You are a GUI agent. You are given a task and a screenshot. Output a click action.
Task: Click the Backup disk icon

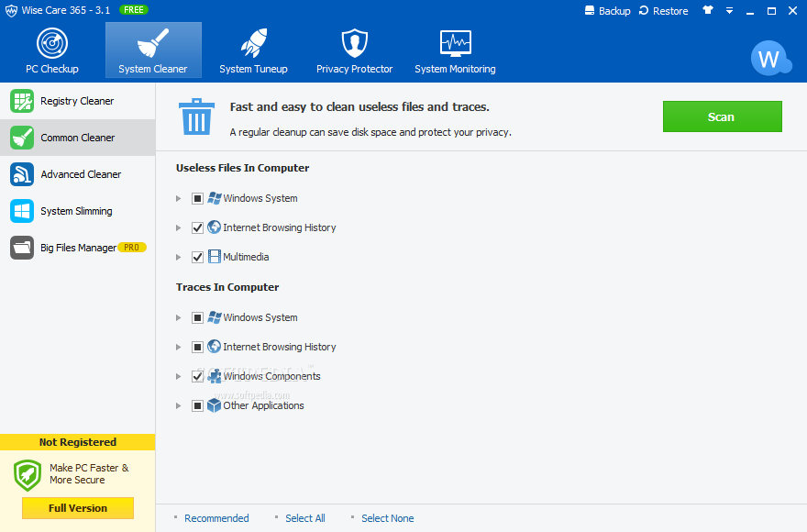point(590,10)
